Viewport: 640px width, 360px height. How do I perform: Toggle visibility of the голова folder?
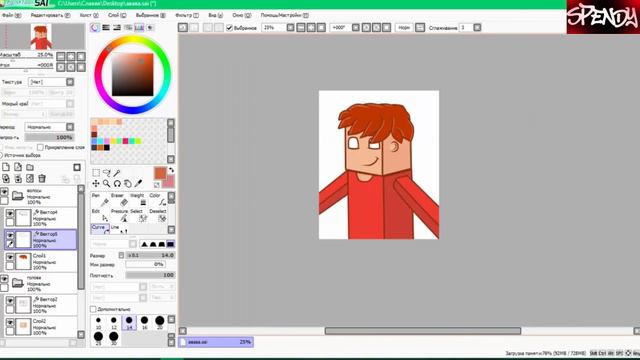(4, 279)
